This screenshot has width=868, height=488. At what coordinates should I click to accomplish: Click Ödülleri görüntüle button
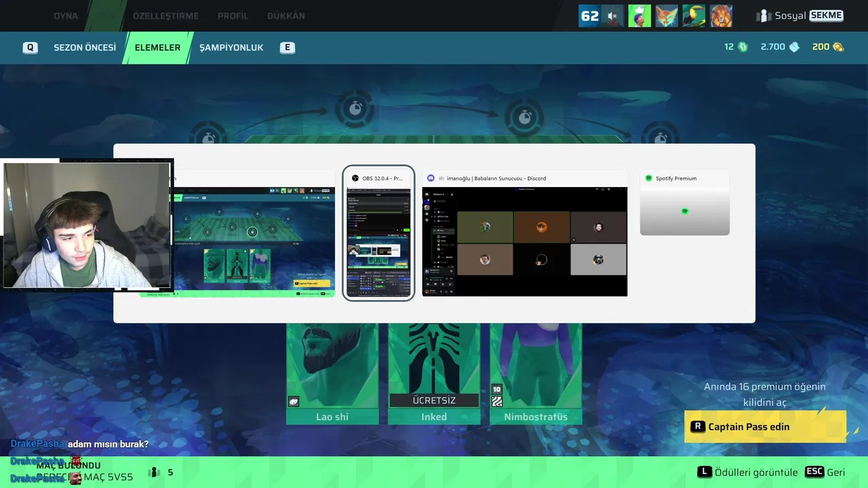click(756, 472)
